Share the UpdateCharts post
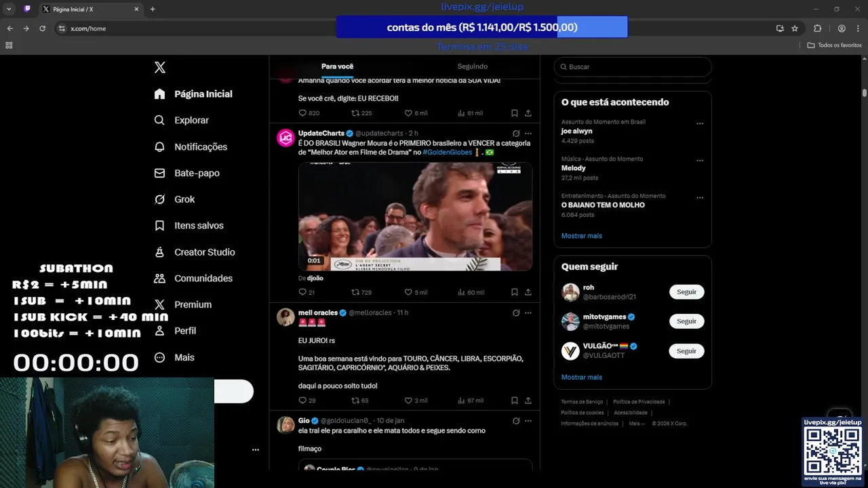 coord(528,292)
